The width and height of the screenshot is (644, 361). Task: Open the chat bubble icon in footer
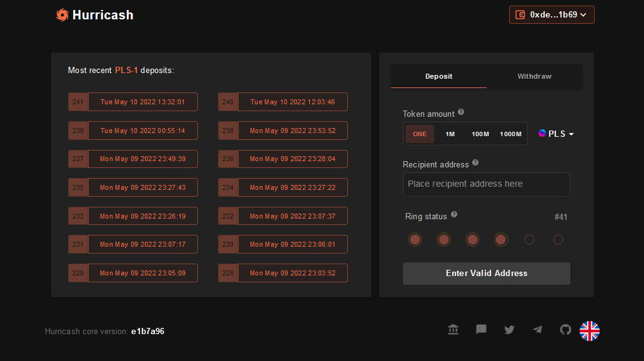pos(481,329)
